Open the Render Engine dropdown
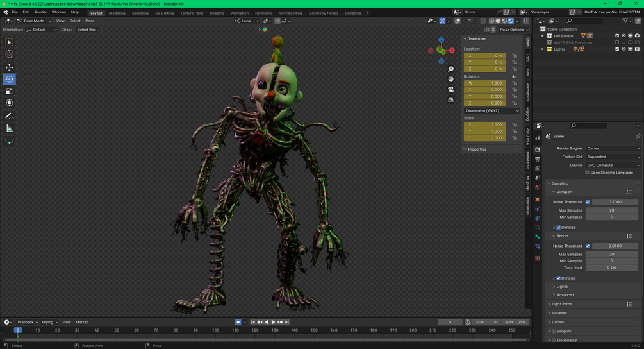 pos(613,148)
